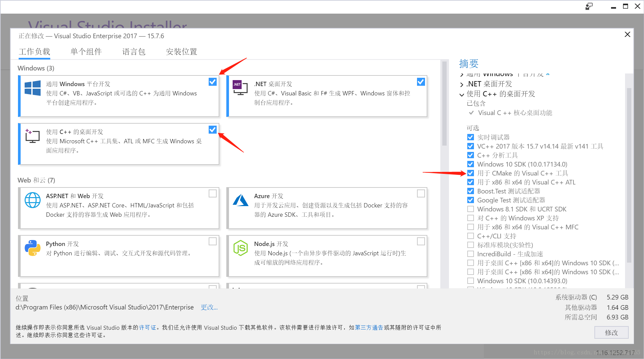The image size is (644, 359).
Task: Switch to the 单个组件 tab
Action: click(86, 52)
